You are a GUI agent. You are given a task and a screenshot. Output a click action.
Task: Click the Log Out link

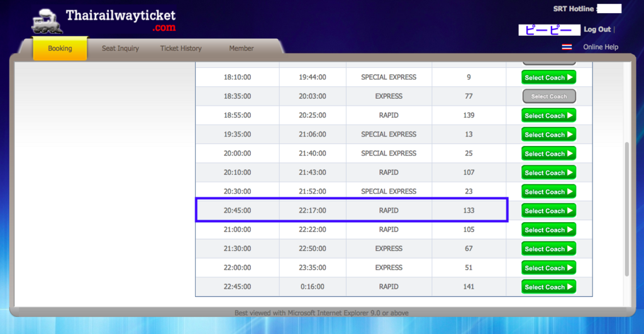[597, 30]
